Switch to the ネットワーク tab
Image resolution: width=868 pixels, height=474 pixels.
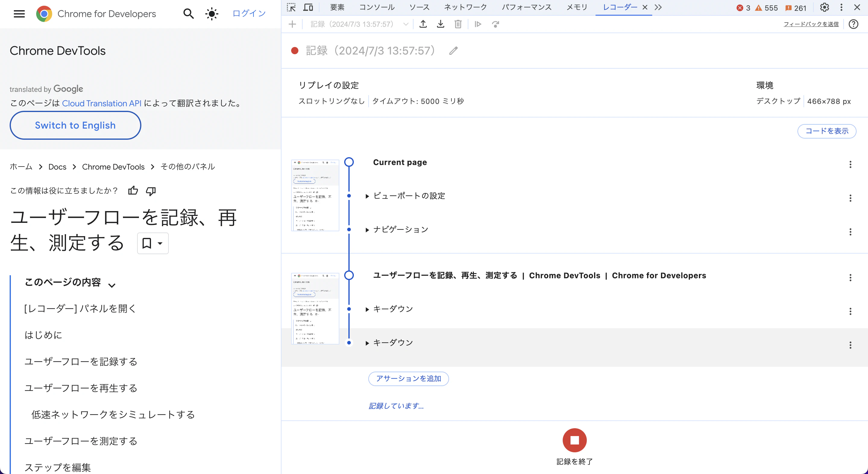click(x=465, y=8)
